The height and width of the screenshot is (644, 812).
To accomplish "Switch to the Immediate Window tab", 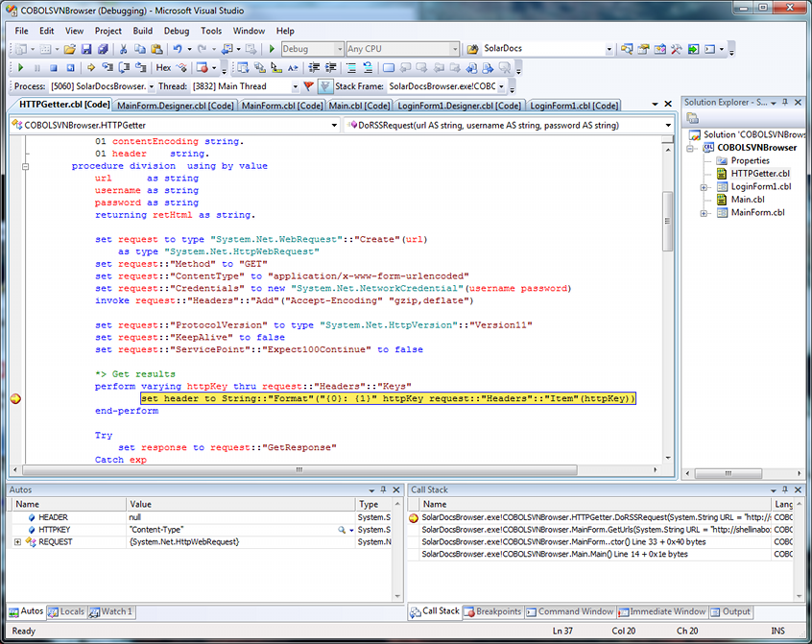I will [x=662, y=612].
